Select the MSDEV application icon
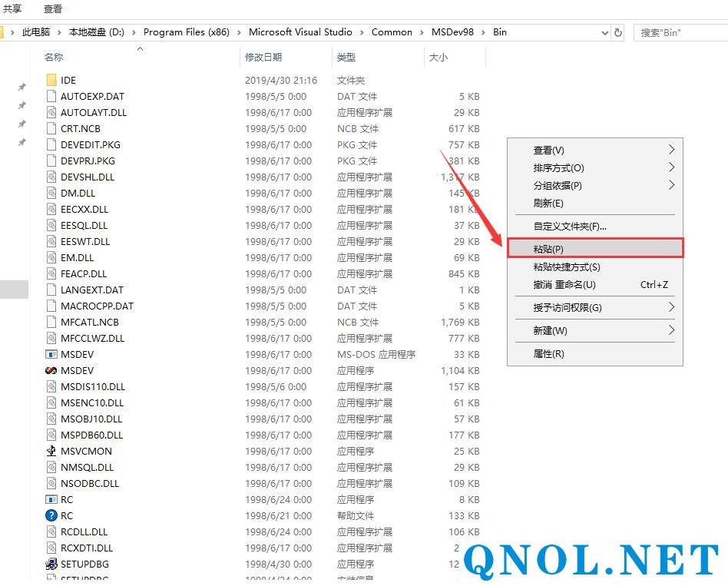728x586 pixels. point(51,371)
